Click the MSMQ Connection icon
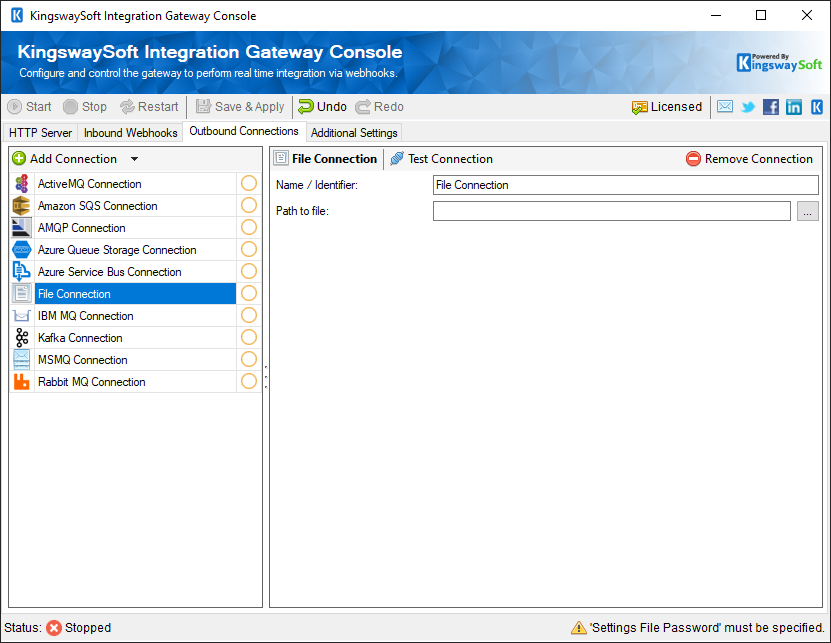Viewport: 831px width, 643px height. (x=21, y=360)
